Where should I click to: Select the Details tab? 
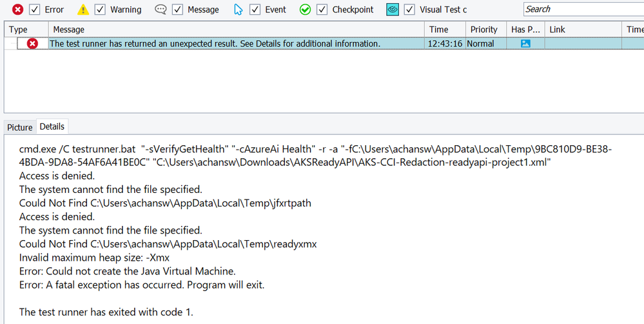pyautogui.click(x=52, y=127)
